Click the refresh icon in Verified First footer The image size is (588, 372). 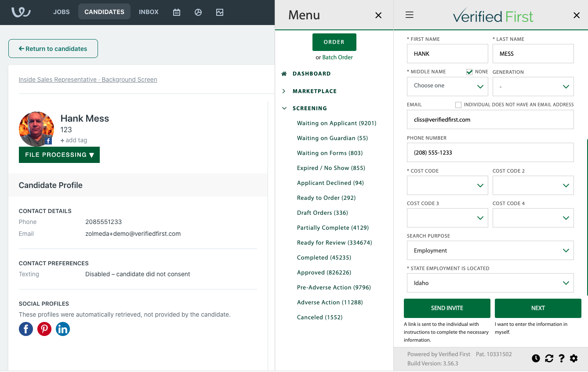[549, 358]
